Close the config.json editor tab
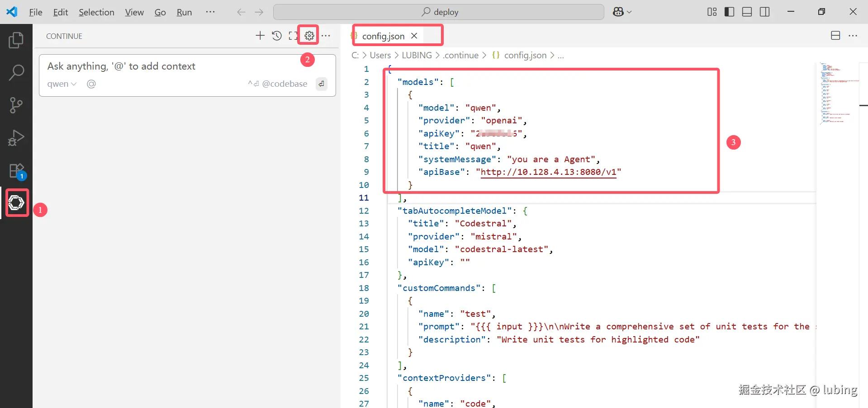 pyautogui.click(x=414, y=36)
